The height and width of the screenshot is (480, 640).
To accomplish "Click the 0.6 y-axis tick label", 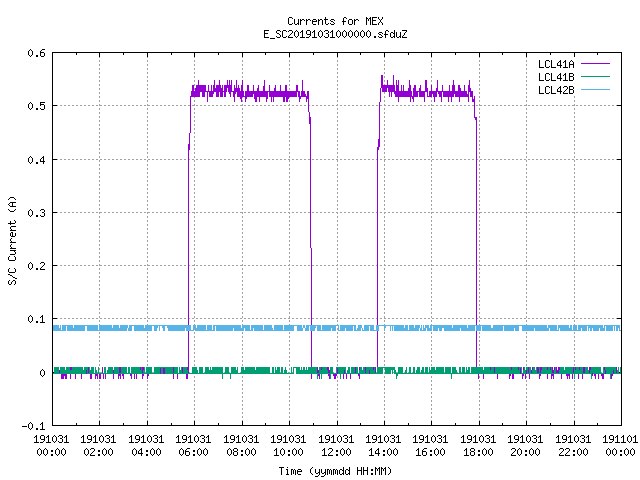I will pyautogui.click(x=36, y=53).
